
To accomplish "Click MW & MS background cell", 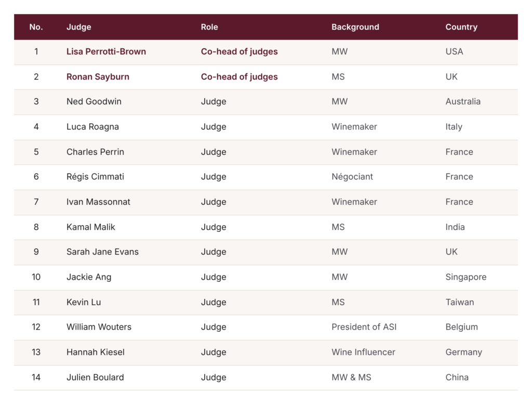I will tap(351, 377).
